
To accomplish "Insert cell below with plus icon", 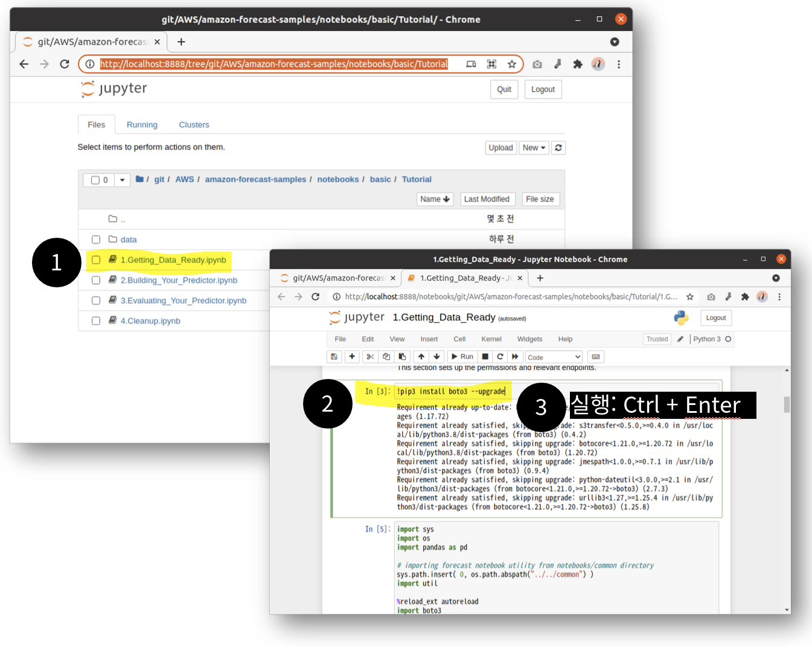I will click(352, 357).
